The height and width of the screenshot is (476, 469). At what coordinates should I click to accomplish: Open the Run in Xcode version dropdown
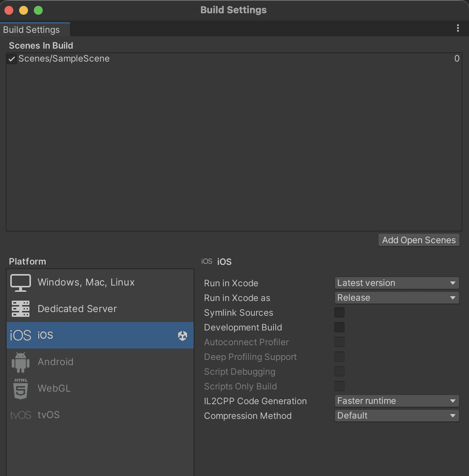(x=396, y=283)
